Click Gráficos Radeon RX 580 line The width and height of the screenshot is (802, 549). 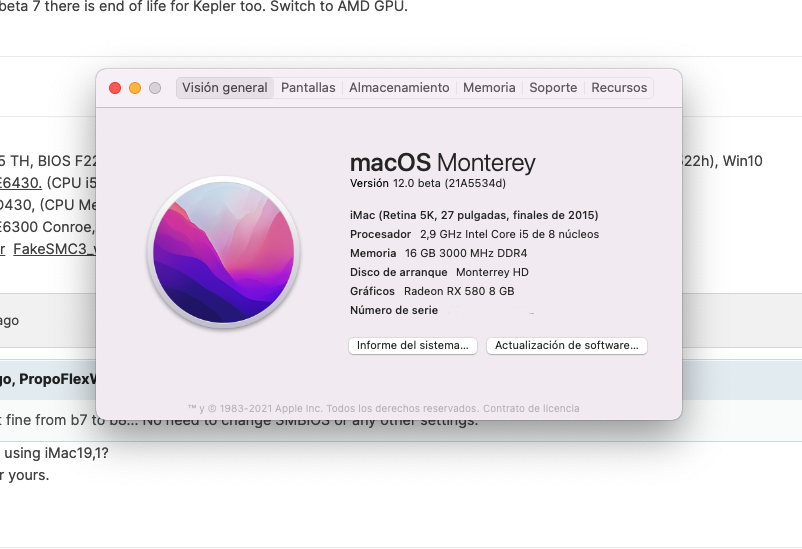[432, 291]
